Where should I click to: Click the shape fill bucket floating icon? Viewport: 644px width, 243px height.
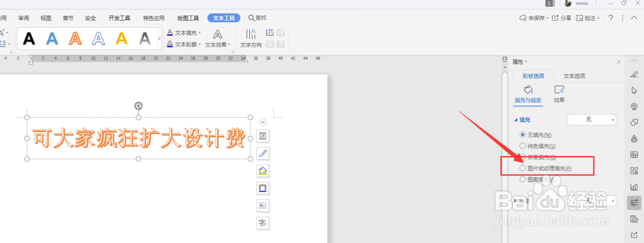[x=263, y=171]
